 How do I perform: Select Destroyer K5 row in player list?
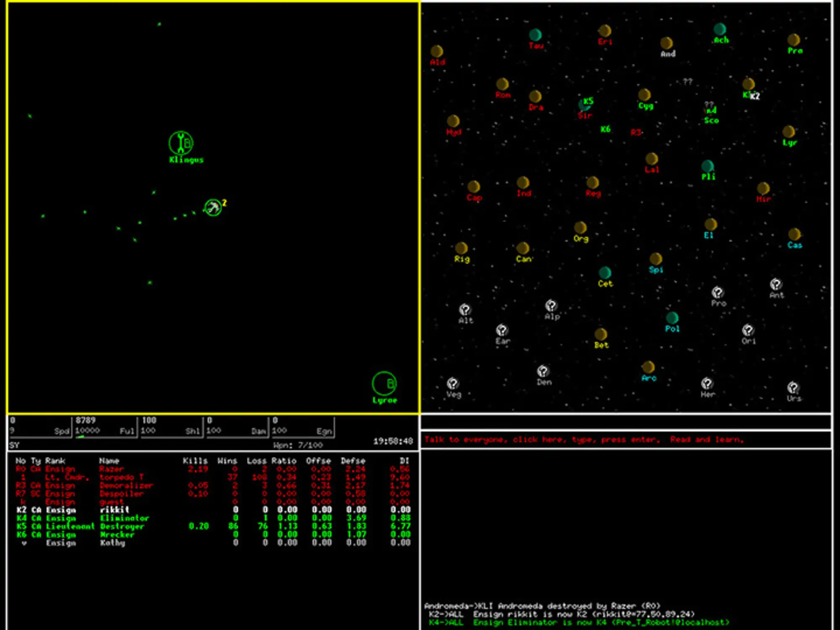122,526
